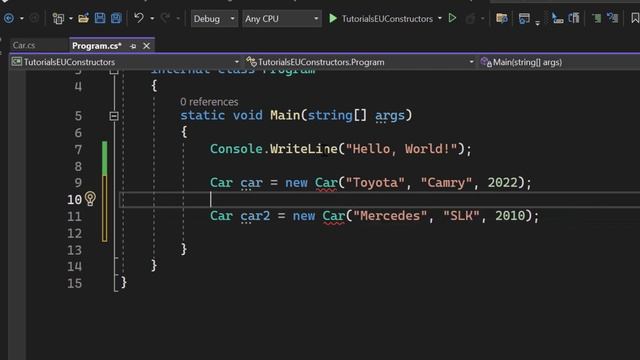Click the car2 variable name
This screenshot has width=640, height=360.
tap(255, 216)
